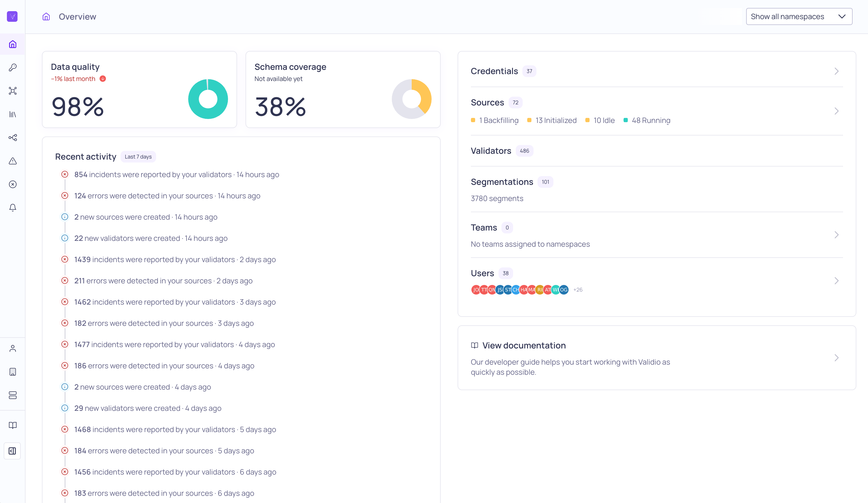The width and height of the screenshot is (868, 503).
Task: Click the No teams assigned to namespaces text
Action: tap(530, 244)
